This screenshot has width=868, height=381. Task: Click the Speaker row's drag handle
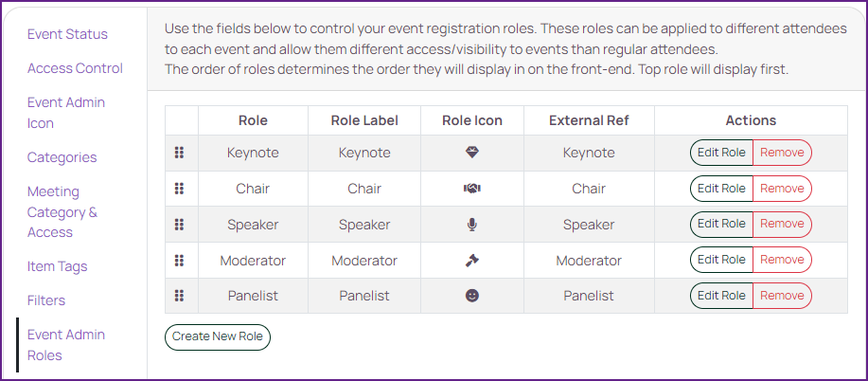coord(179,225)
